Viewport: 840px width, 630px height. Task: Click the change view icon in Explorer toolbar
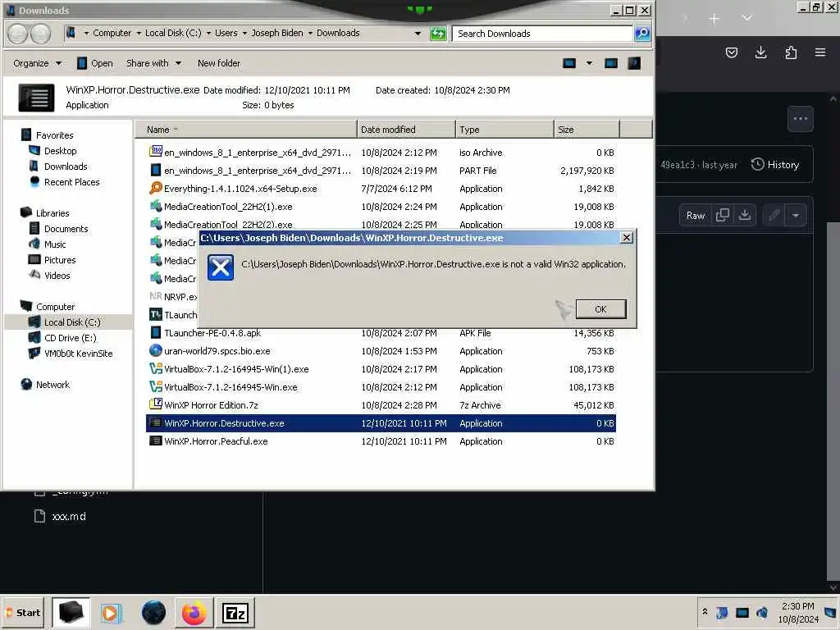tap(569, 63)
